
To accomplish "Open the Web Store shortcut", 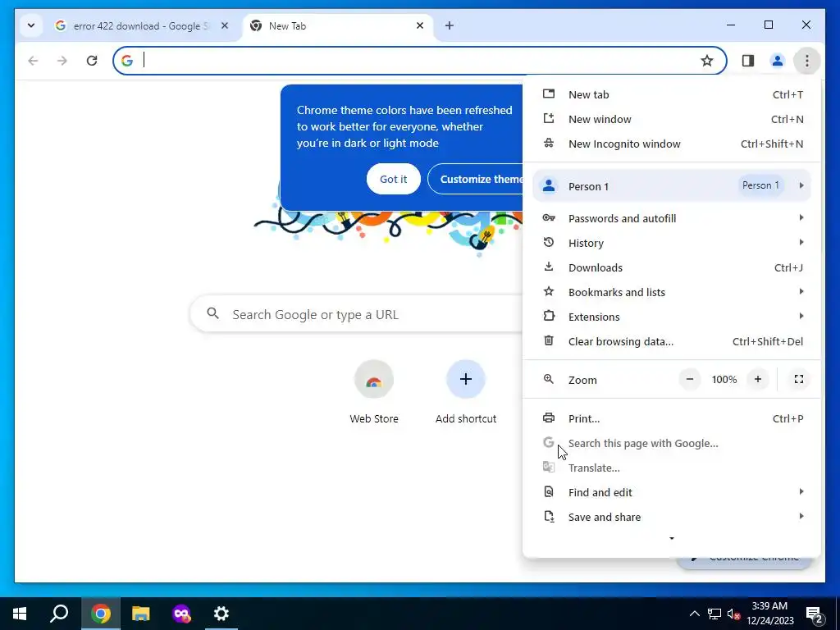I will click(x=374, y=392).
